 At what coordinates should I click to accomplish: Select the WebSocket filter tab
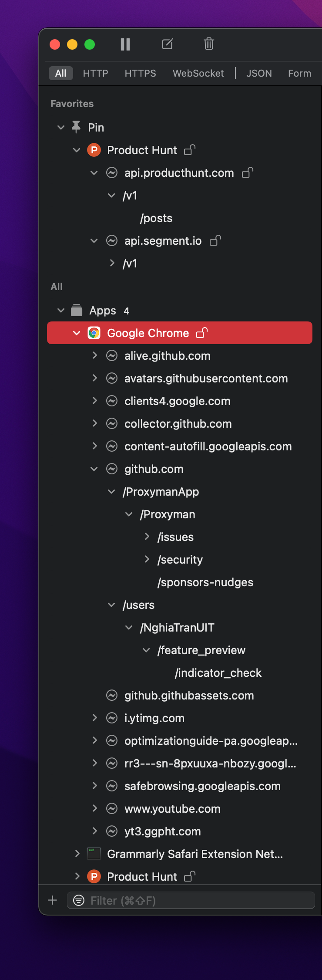[x=198, y=73]
